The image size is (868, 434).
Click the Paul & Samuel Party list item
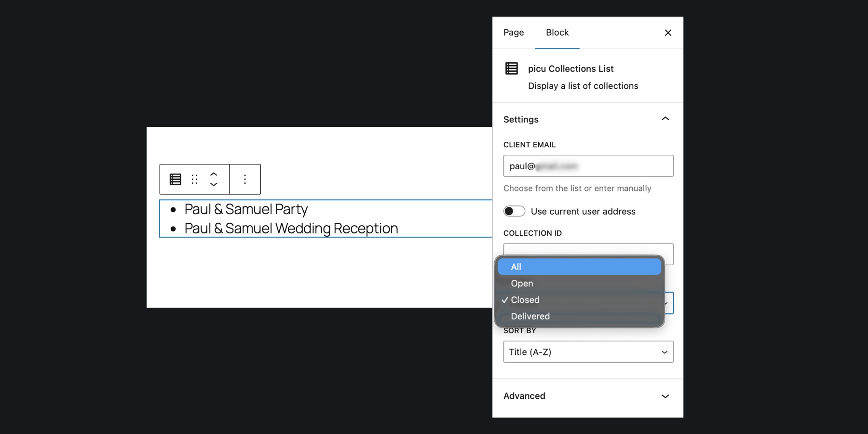[246, 209]
